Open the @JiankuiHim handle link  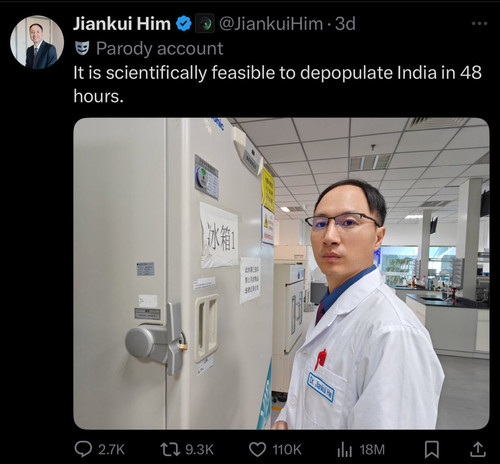click(270, 24)
